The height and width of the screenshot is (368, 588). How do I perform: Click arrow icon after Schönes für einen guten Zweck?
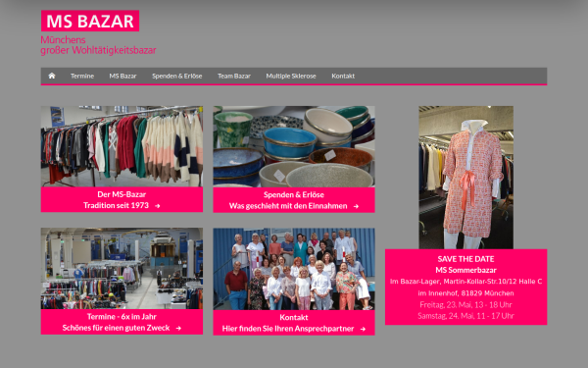tap(178, 328)
